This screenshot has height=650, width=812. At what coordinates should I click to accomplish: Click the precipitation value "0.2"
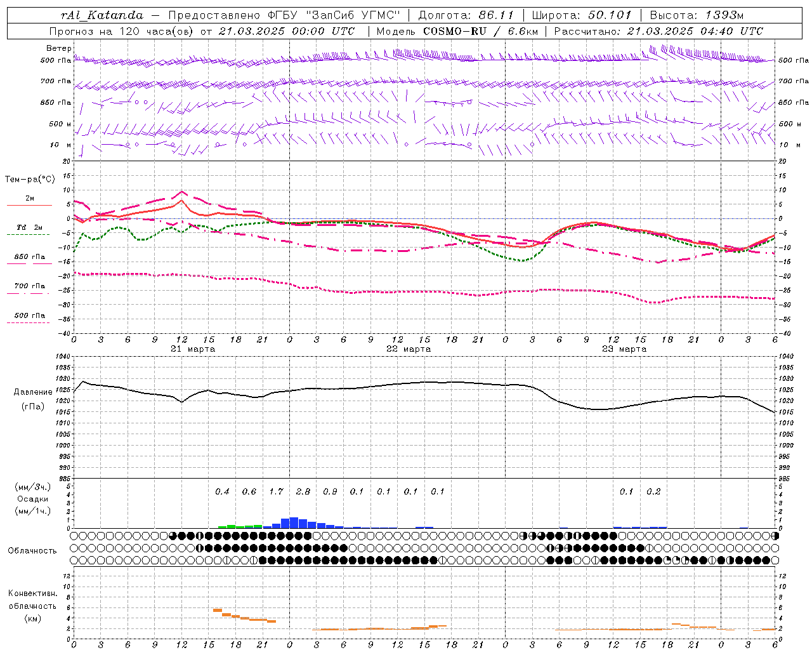tap(653, 492)
